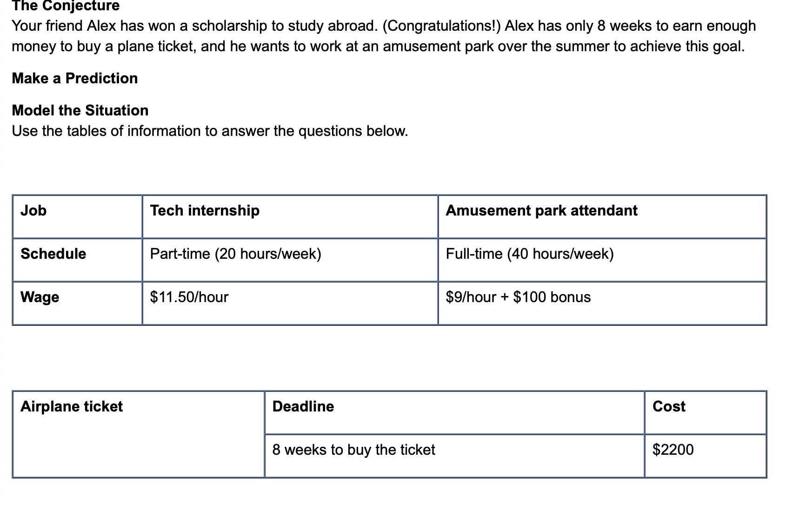Click the 'Cost' column header
Viewport: 812px width, 512px height.
[x=706, y=412]
